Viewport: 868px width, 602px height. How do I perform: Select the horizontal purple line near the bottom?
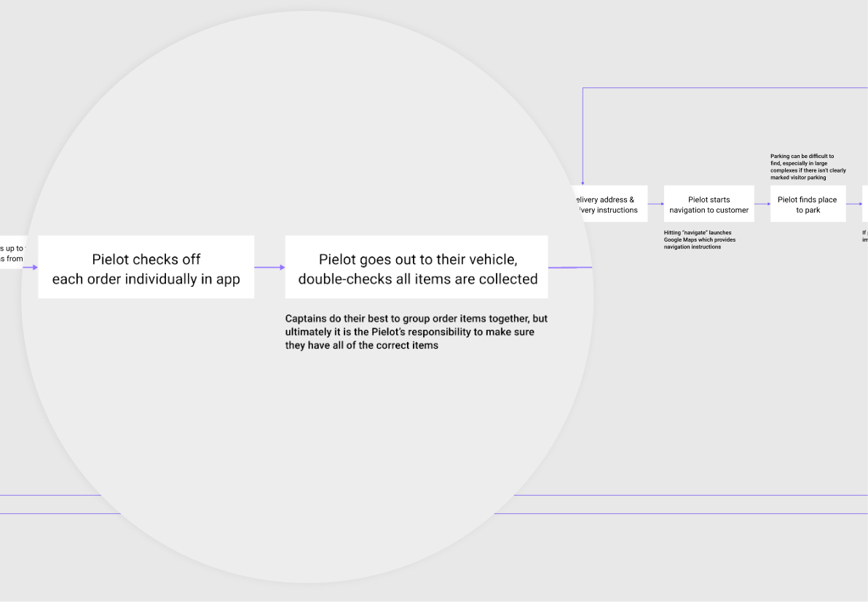[692, 497]
